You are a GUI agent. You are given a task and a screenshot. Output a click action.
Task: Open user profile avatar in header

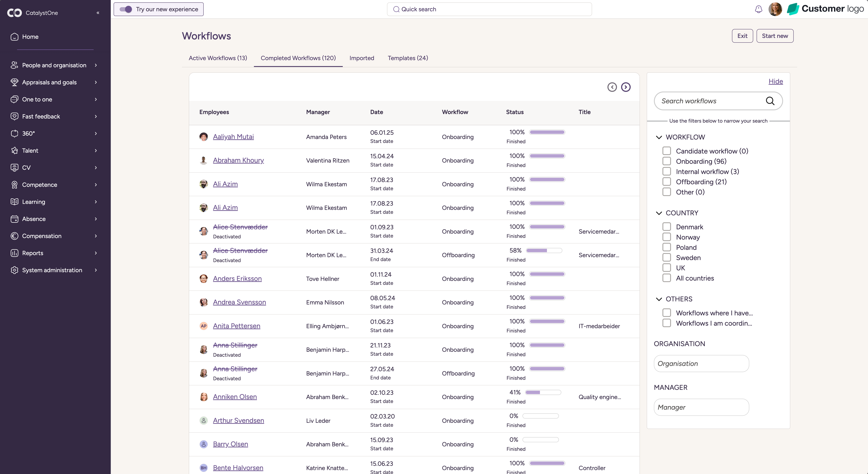coord(775,9)
